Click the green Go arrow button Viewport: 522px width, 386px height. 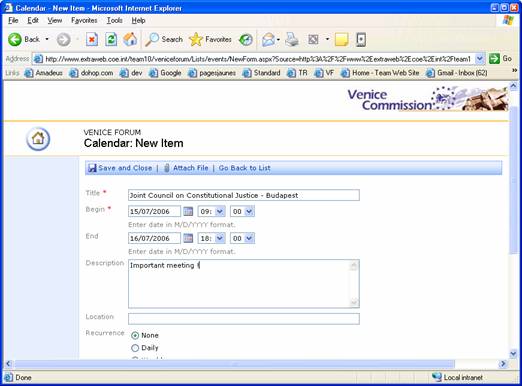[494, 59]
